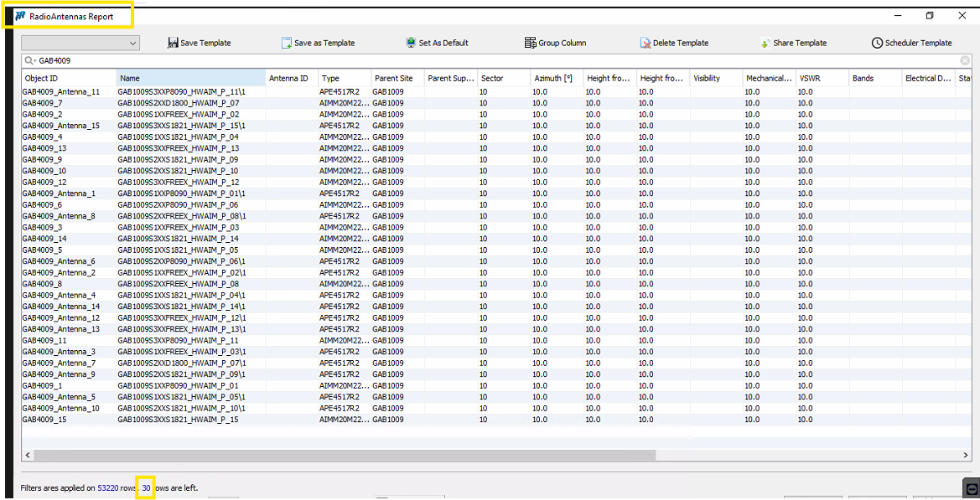Click the Share Template icon
The width and height of the screenshot is (980, 500).
coord(765,43)
